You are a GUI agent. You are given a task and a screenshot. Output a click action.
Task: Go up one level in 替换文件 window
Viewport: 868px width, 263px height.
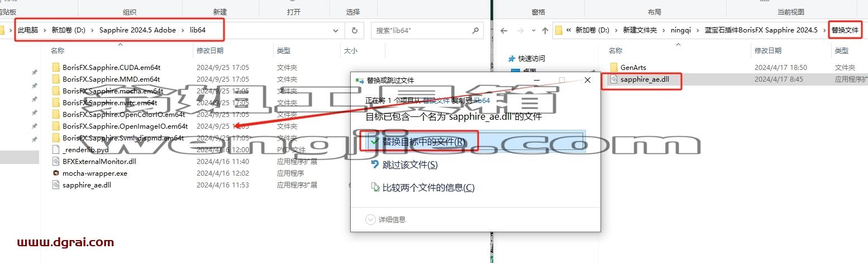545,30
